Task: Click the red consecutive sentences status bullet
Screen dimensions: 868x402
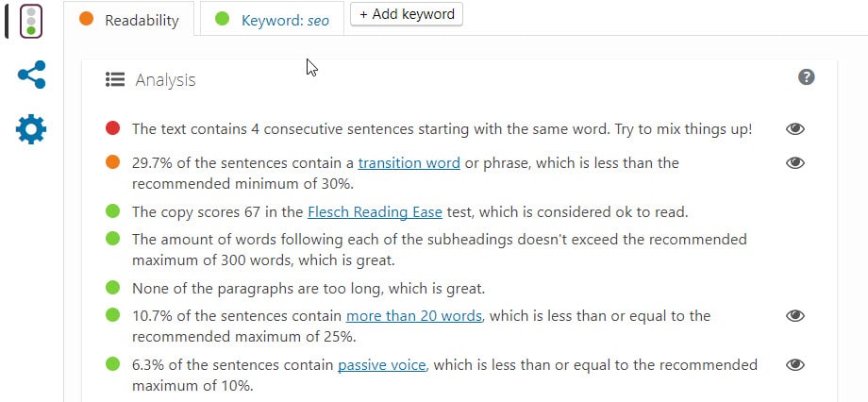Action: tap(113, 128)
